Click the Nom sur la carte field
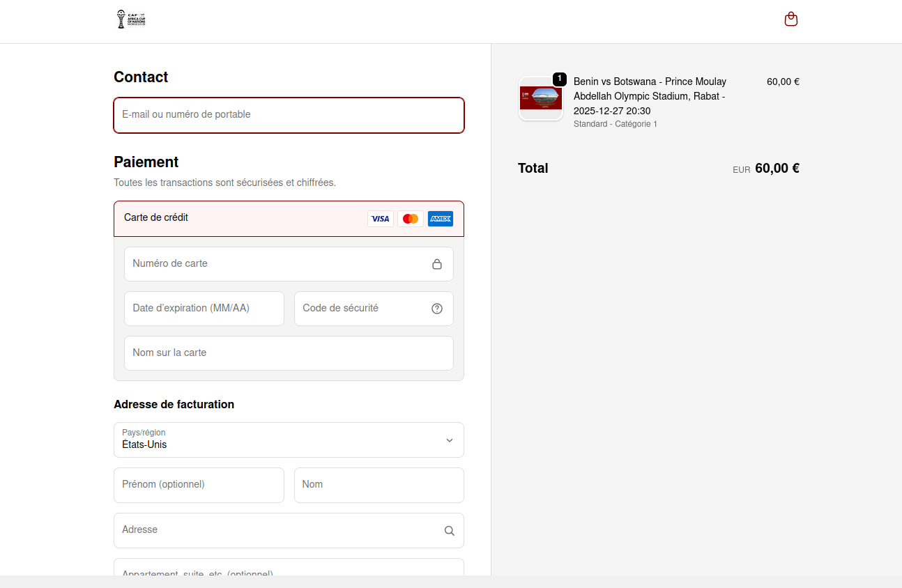The width and height of the screenshot is (902, 588). coord(289,353)
